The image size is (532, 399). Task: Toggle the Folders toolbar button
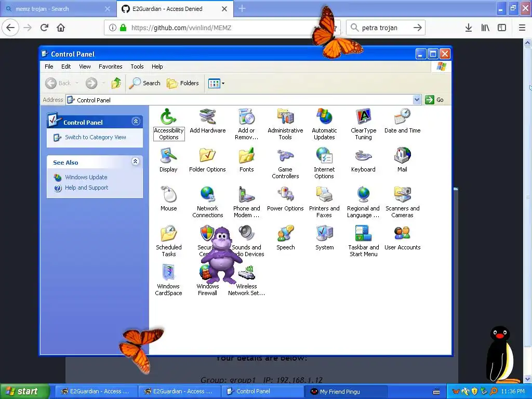pos(183,83)
